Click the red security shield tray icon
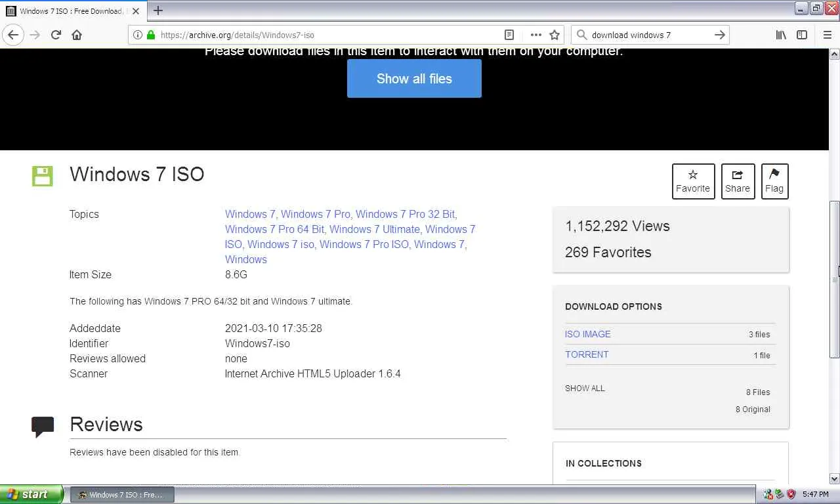This screenshot has width=840, height=504. point(791,494)
